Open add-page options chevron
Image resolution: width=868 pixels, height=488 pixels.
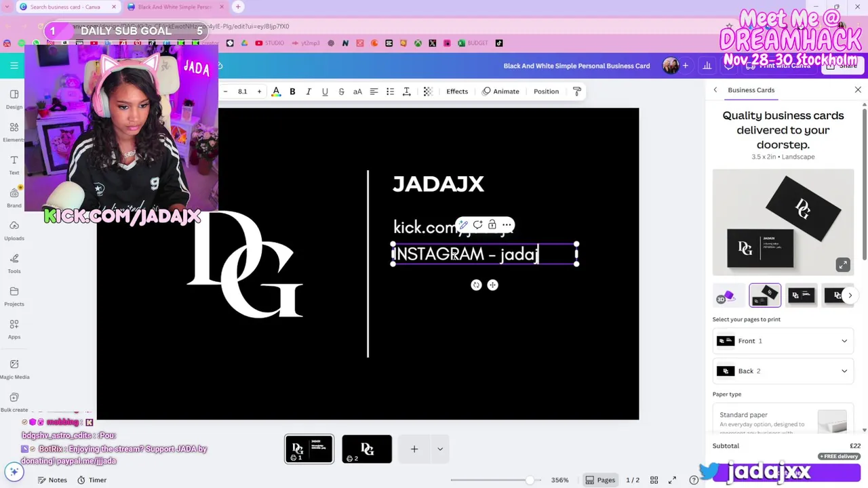click(440, 449)
